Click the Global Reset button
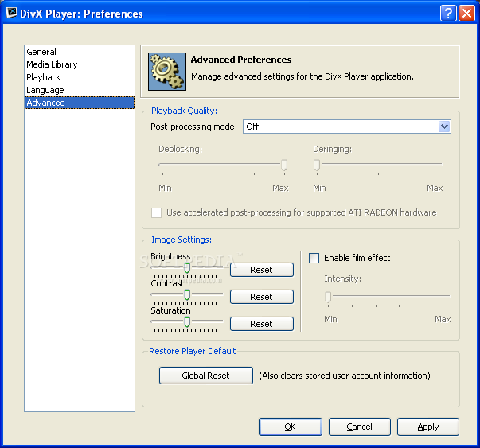 pos(205,376)
